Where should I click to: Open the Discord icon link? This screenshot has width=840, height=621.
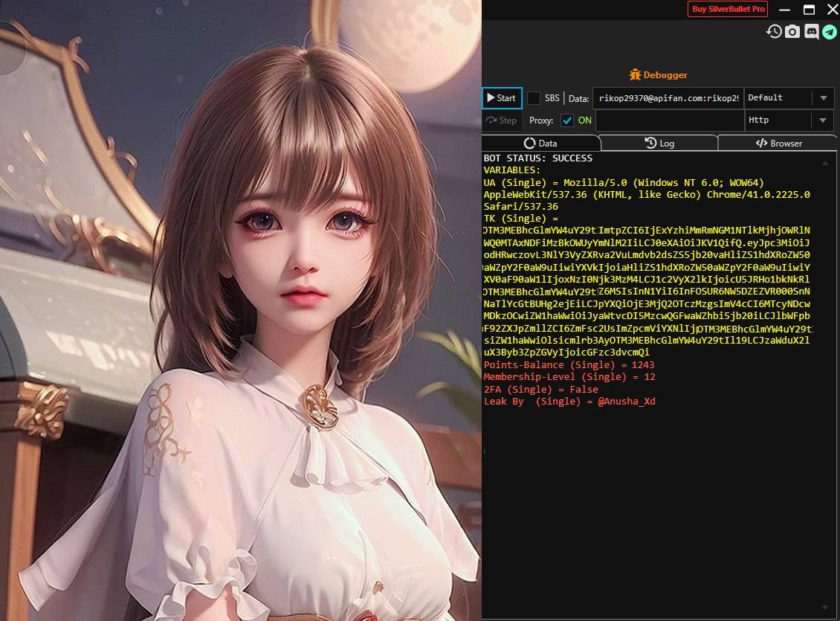point(812,32)
